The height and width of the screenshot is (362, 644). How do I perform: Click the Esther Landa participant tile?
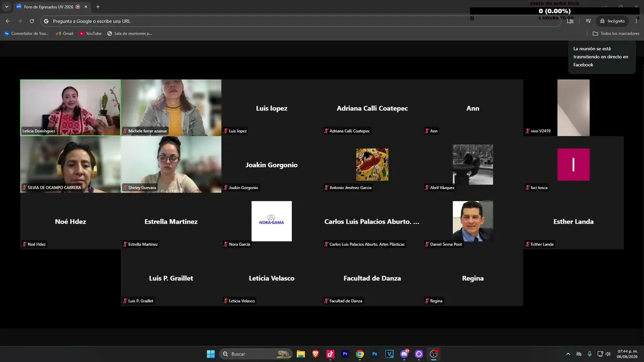coord(574,221)
